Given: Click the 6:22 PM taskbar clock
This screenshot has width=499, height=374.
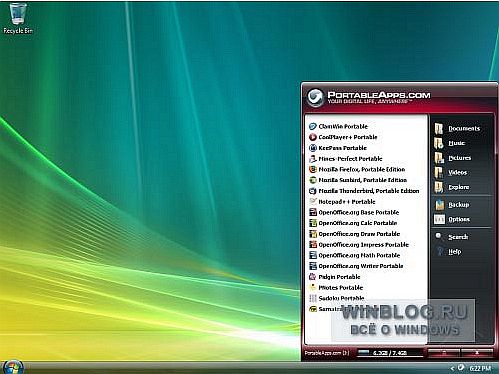Looking at the screenshot, I should (x=480, y=368).
